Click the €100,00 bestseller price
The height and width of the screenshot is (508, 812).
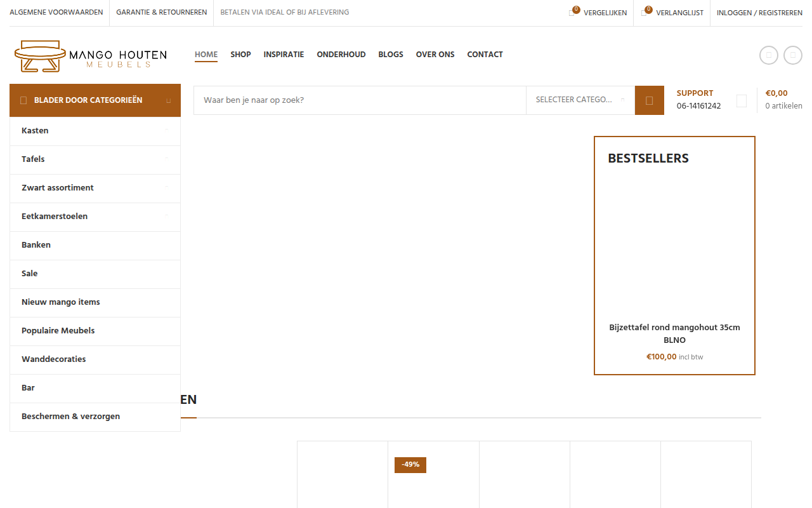pos(662,357)
